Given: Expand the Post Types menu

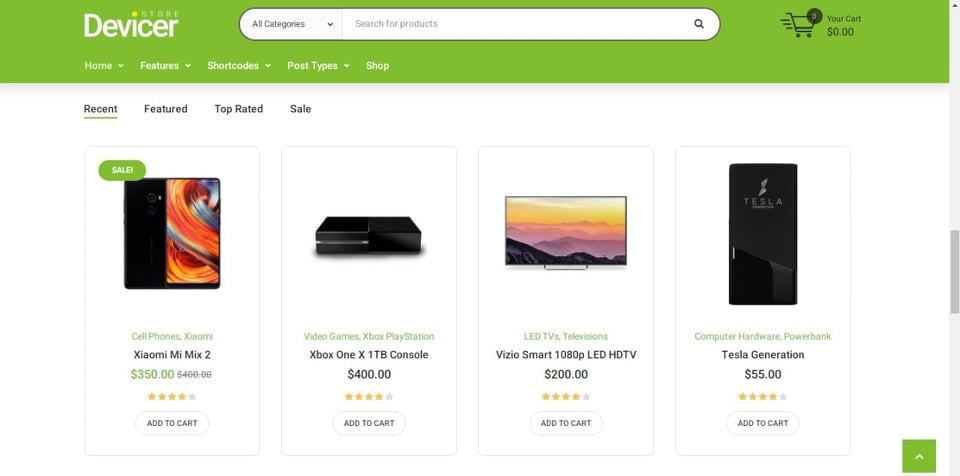Looking at the screenshot, I should [318, 66].
